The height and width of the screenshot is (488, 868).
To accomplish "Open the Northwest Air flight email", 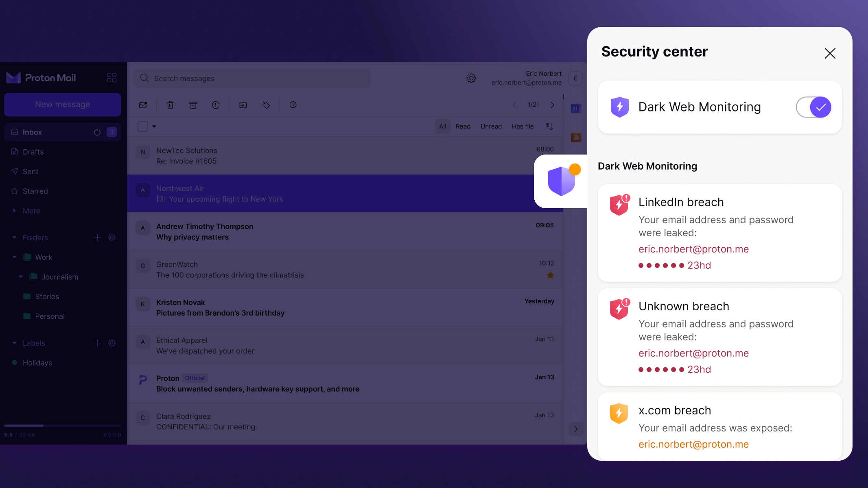I will click(345, 194).
